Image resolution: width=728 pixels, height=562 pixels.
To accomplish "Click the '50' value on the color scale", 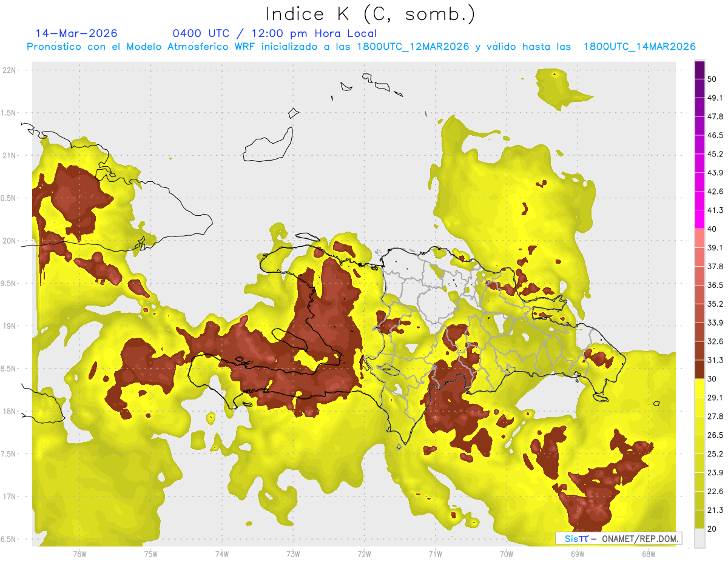I will point(712,79).
